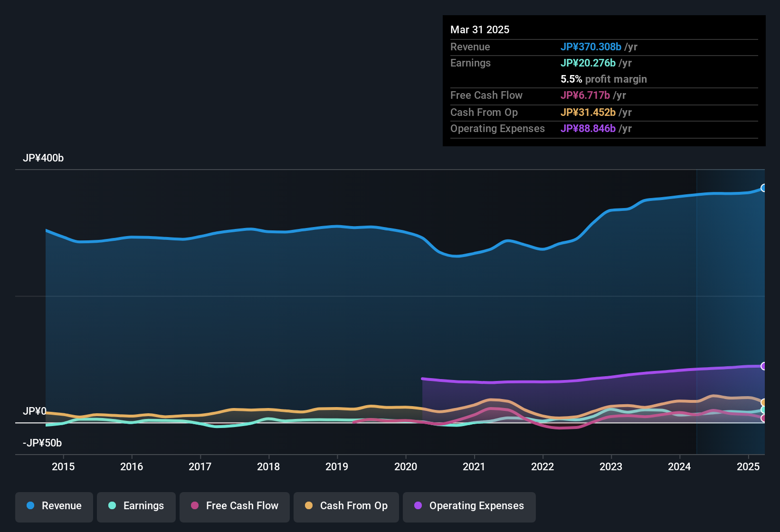
Task: Click the teal dot in Earnings legend
Action: tap(112, 505)
